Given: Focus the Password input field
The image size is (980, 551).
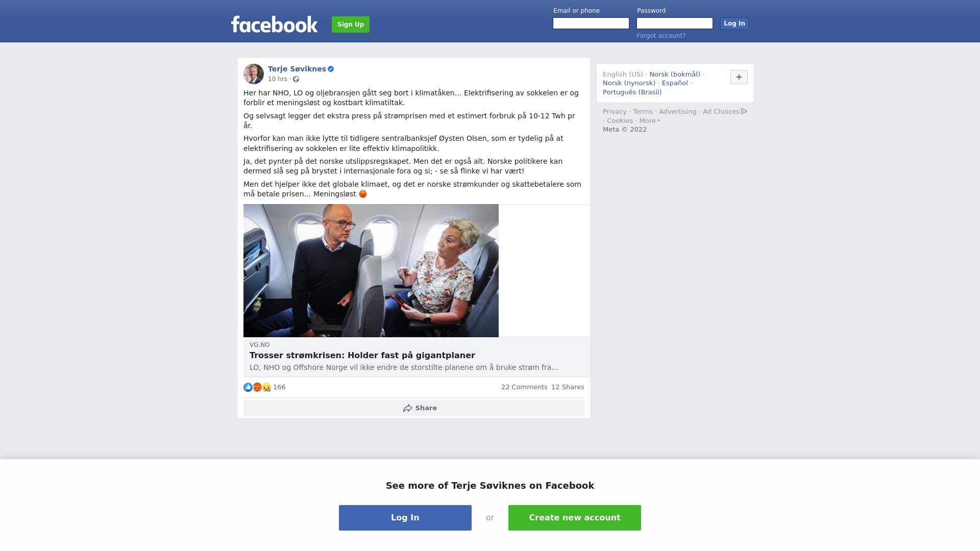Looking at the screenshot, I should coord(675,23).
